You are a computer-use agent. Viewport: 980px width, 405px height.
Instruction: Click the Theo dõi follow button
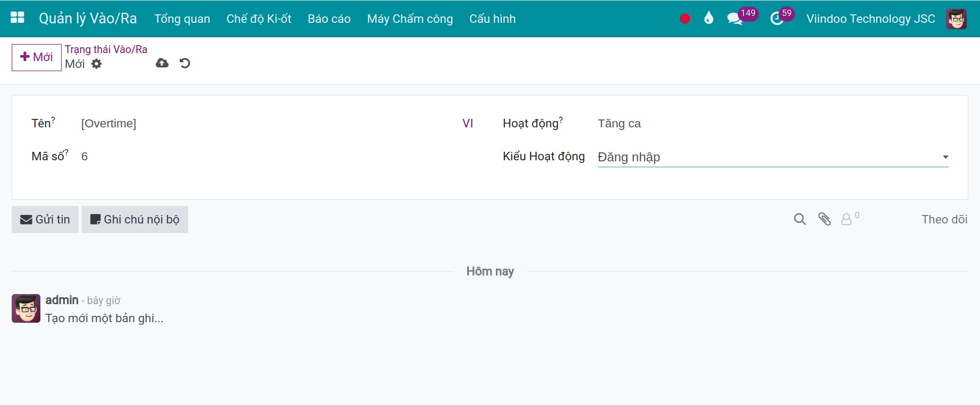coord(944,219)
